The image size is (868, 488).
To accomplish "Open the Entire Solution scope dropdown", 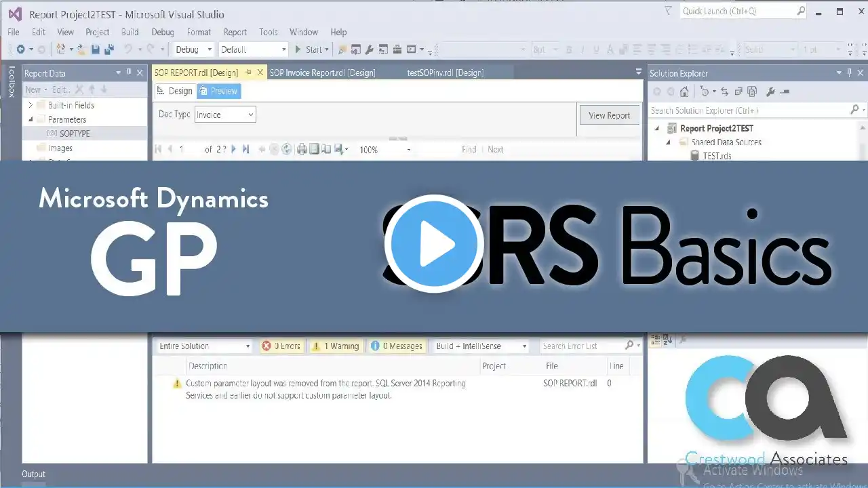I will [x=204, y=346].
